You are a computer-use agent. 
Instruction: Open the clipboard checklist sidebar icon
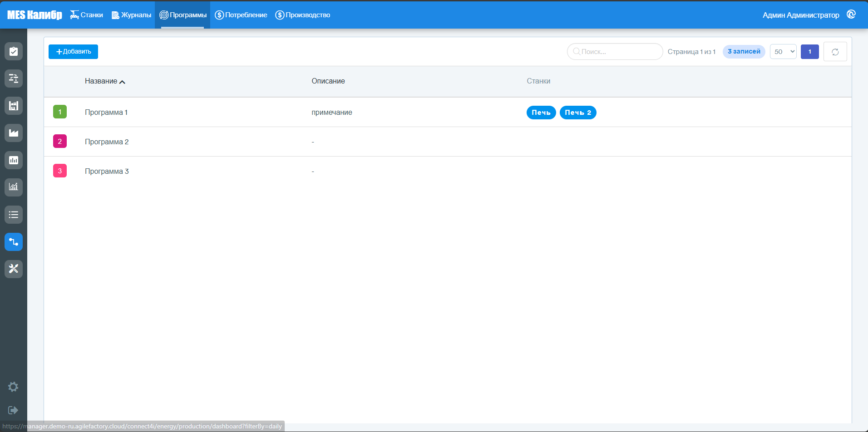point(14,51)
